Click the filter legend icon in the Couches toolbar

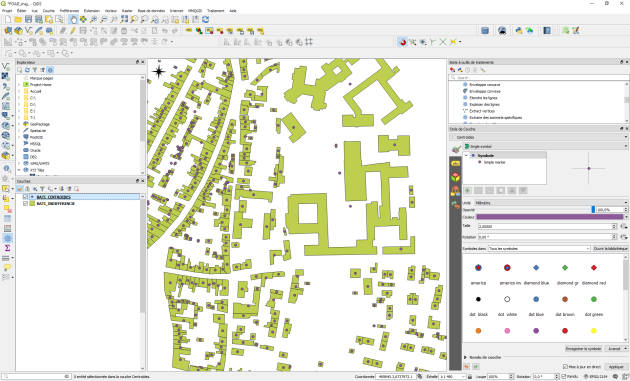click(42, 189)
